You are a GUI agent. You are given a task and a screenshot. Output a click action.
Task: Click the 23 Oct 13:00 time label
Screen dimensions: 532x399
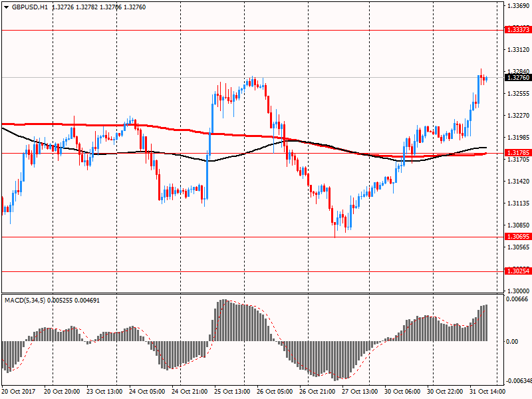click(104, 392)
